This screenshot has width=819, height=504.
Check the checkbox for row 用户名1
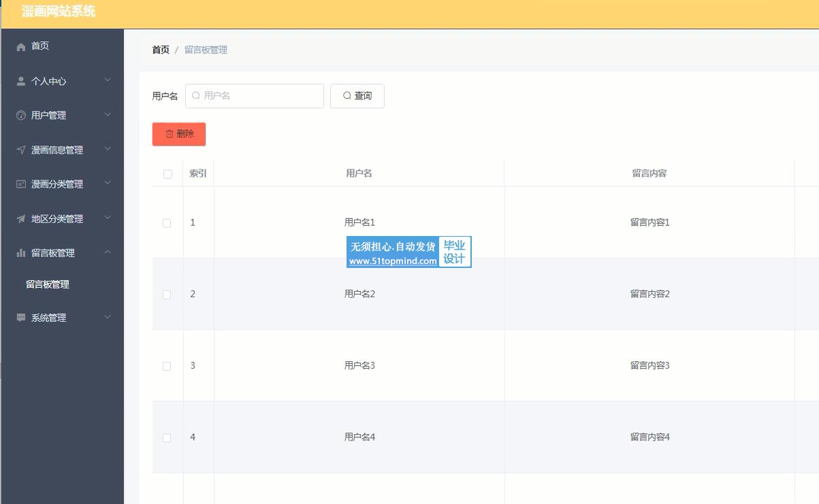pyautogui.click(x=167, y=223)
